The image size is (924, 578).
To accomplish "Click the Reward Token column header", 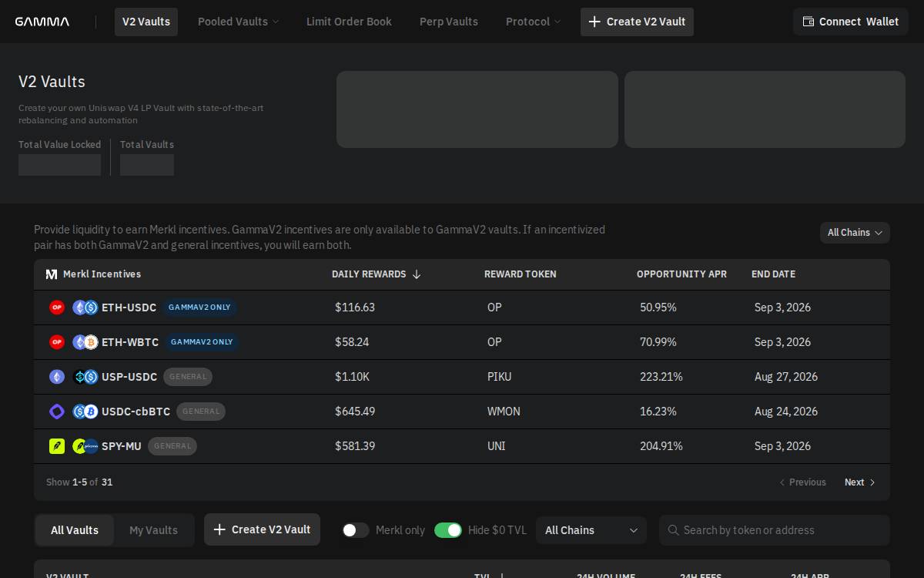I will (521, 274).
